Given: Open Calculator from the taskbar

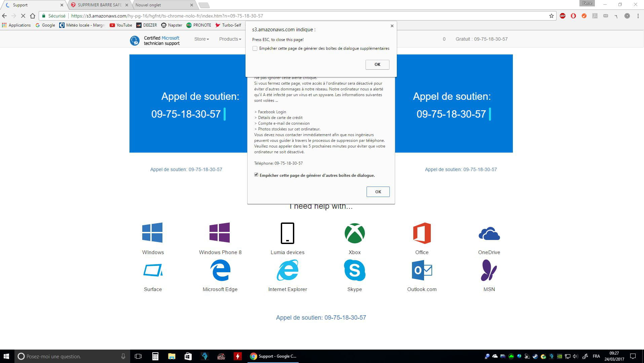Looking at the screenshot, I should (x=155, y=356).
